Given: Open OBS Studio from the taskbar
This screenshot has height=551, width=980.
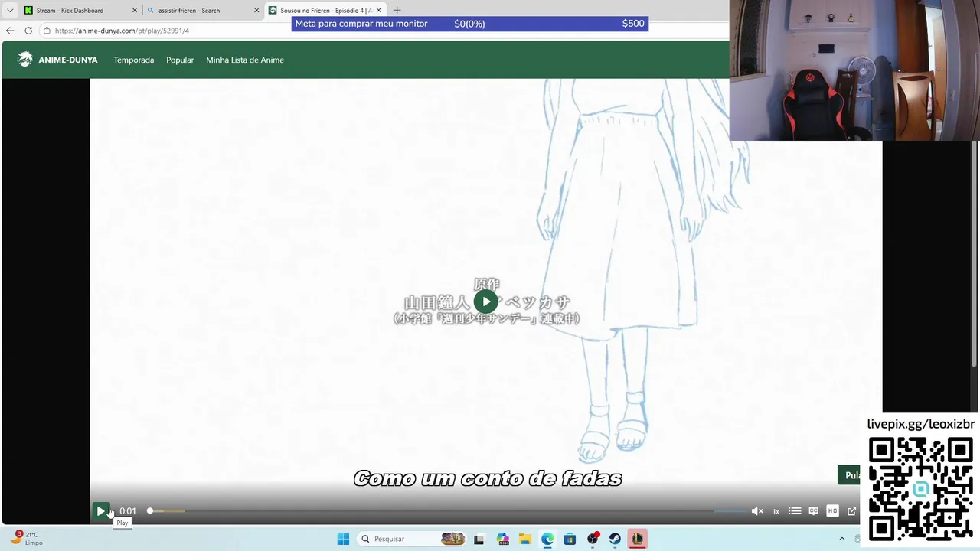Looking at the screenshot, I should (x=593, y=539).
